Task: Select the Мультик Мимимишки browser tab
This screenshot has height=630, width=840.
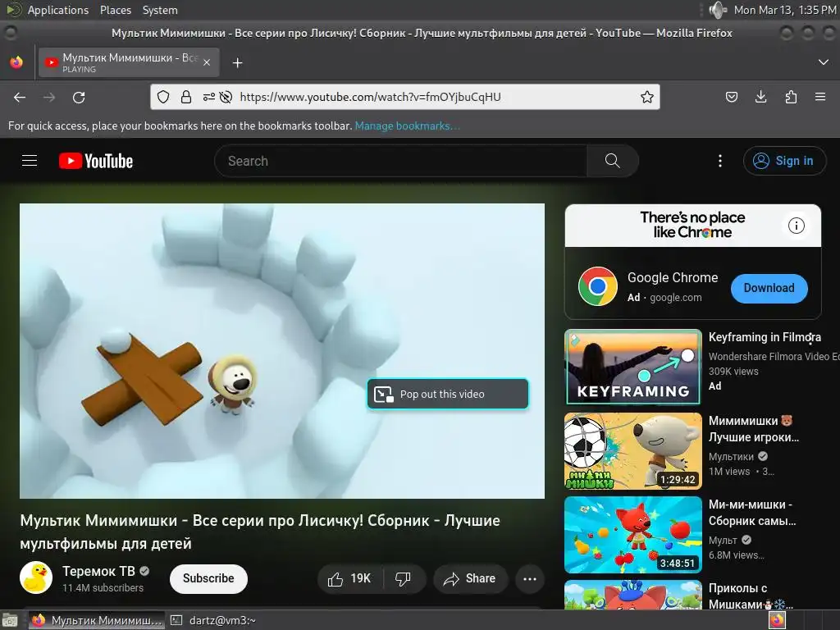Action: pyautogui.click(x=129, y=62)
